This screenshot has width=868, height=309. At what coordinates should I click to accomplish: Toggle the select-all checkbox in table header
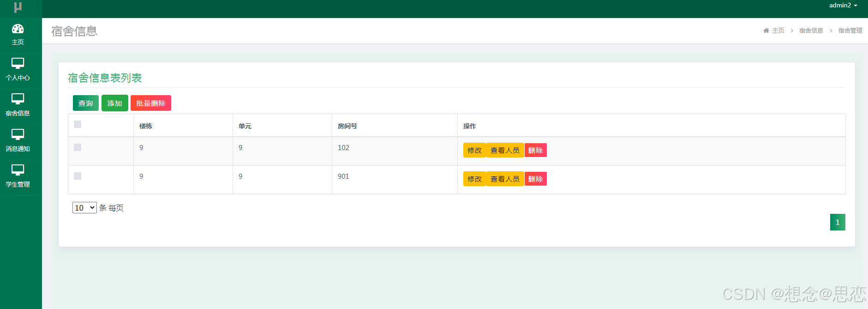[78, 124]
